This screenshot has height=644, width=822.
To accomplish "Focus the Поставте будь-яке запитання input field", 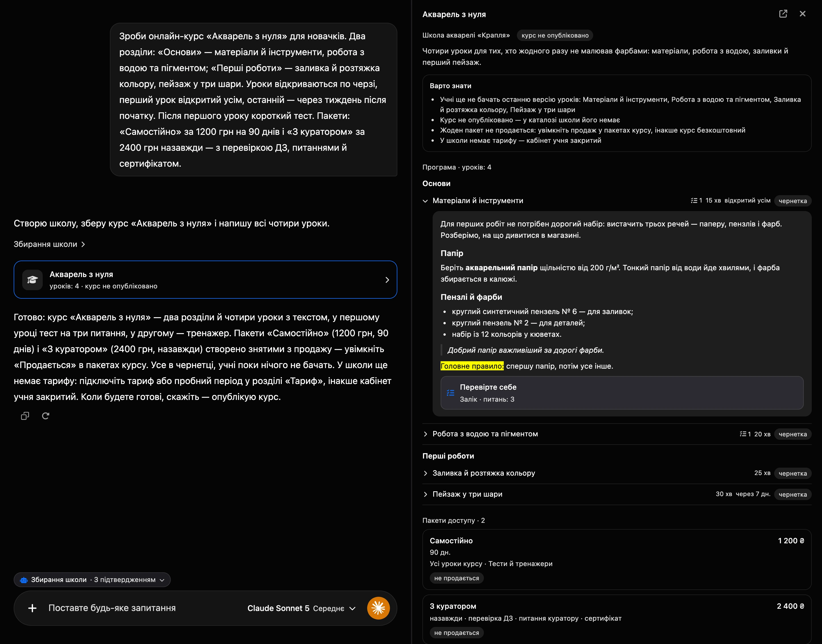I will (x=143, y=608).
